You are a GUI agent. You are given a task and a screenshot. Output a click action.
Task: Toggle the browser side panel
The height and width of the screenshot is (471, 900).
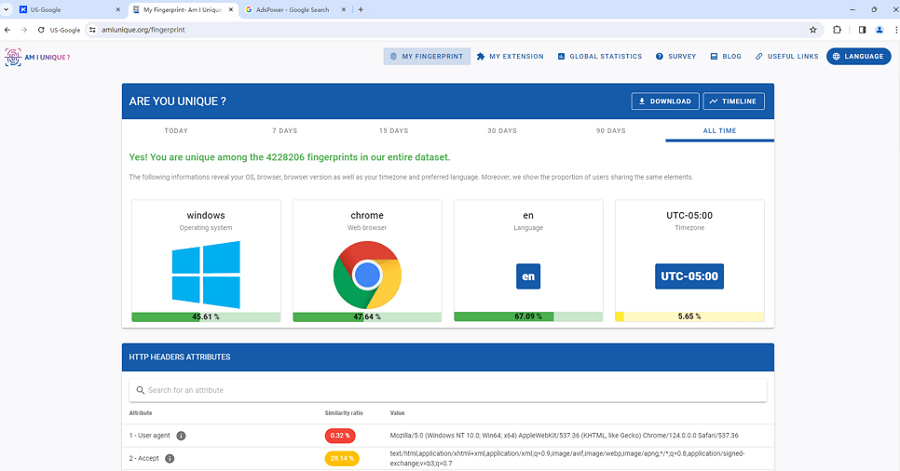pos(862,30)
